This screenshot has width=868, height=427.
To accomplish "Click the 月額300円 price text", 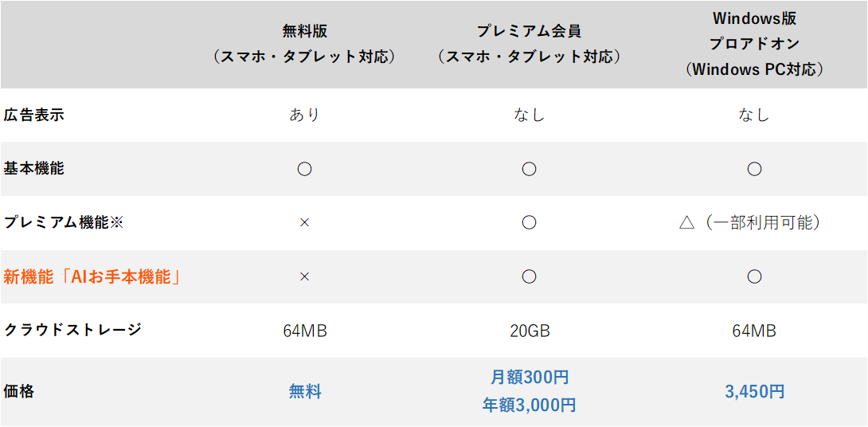I will coord(529,377).
